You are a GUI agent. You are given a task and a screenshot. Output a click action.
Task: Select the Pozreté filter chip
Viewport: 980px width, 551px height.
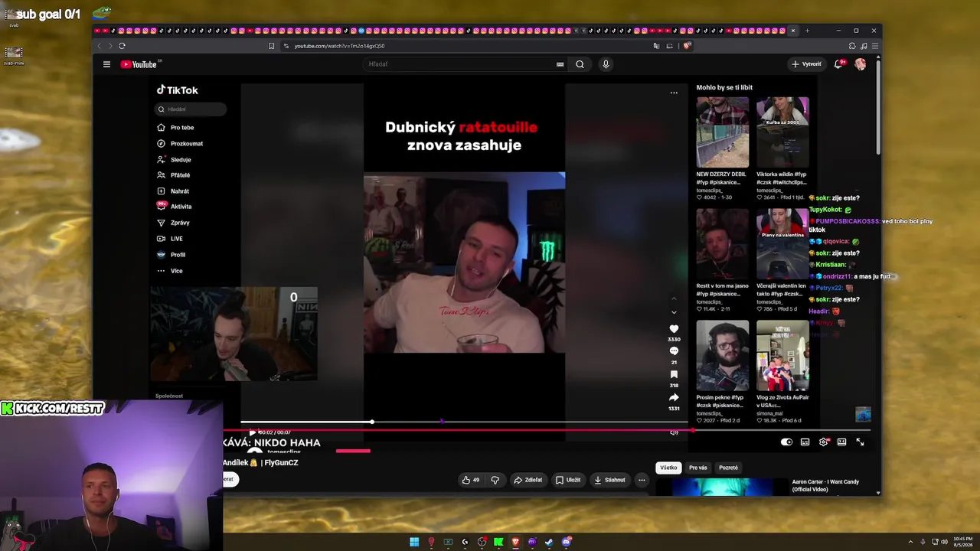[x=729, y=468]
